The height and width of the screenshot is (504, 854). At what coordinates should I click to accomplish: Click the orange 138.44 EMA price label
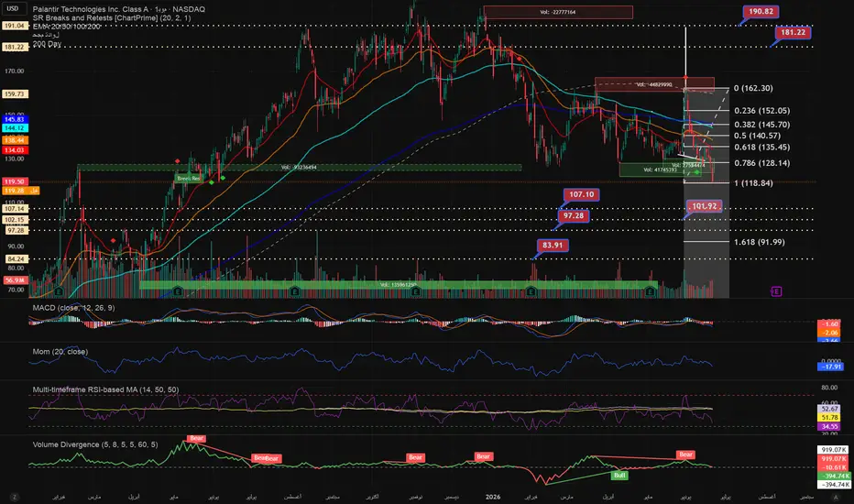[15, 140]
